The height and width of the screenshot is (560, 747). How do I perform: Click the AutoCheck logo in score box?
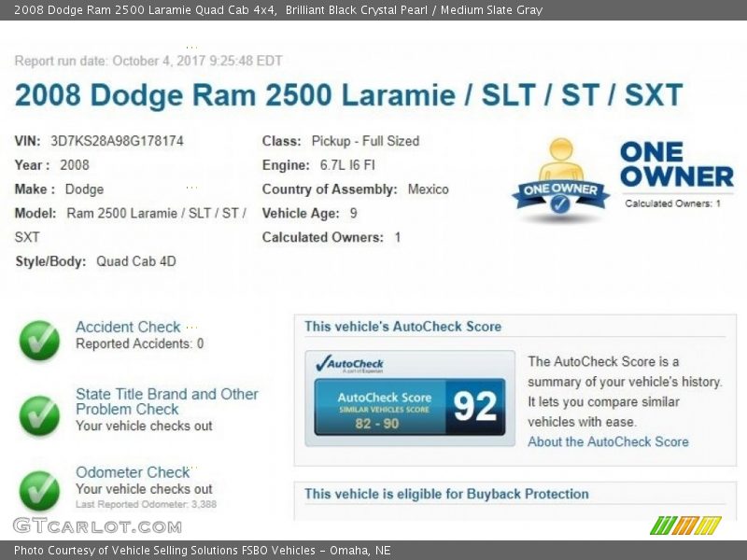(x=350, y=364)
